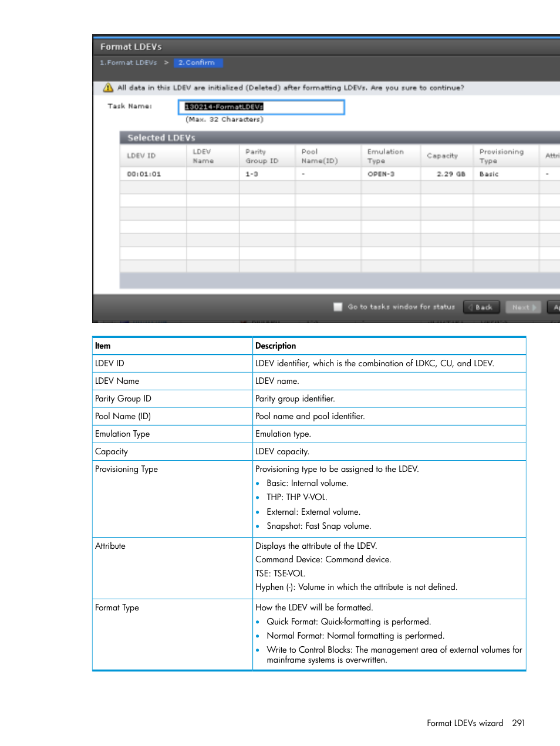Click the Attribute item in document table
Image resolution: width=560 pixels, height=746 pixels.
click(110, 546)
